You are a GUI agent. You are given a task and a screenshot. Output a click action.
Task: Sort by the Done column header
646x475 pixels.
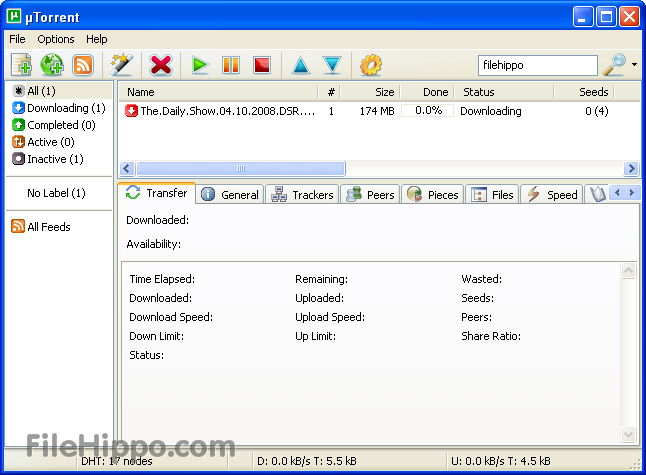[427, 92]
